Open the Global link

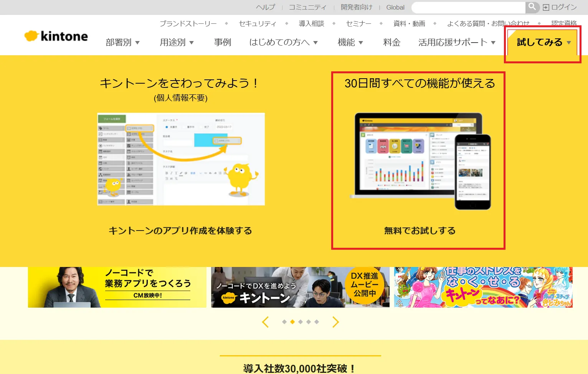coord(395,7)
